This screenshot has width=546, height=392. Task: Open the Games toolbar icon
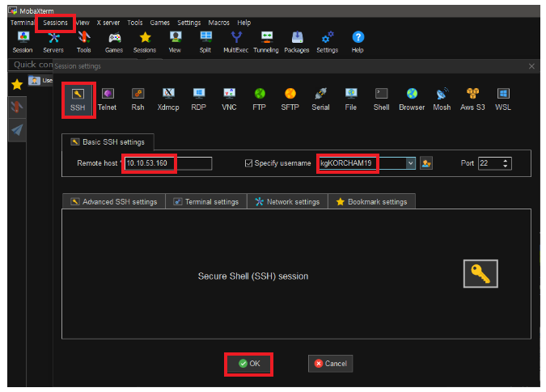[x=114, y=42]
